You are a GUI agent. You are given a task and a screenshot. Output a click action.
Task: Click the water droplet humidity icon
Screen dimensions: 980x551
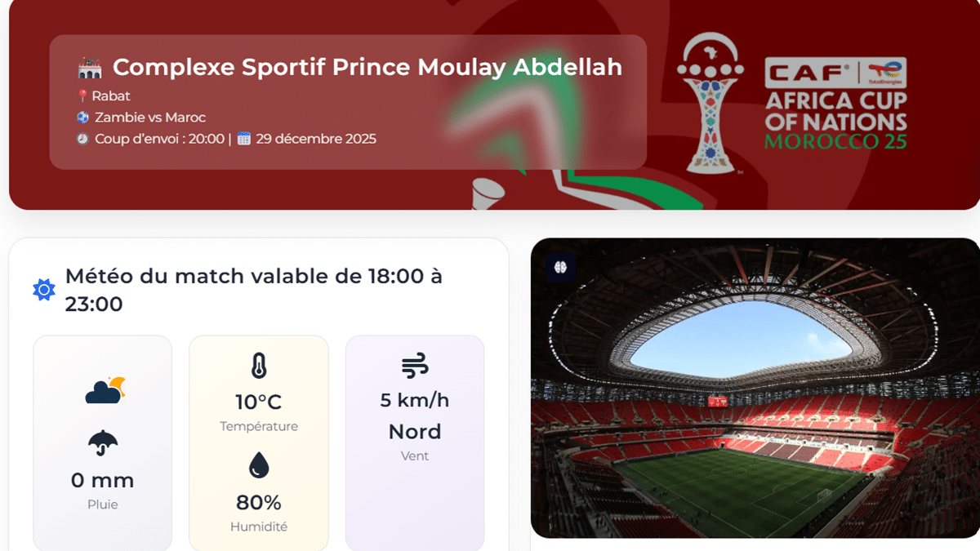(259, 465)
